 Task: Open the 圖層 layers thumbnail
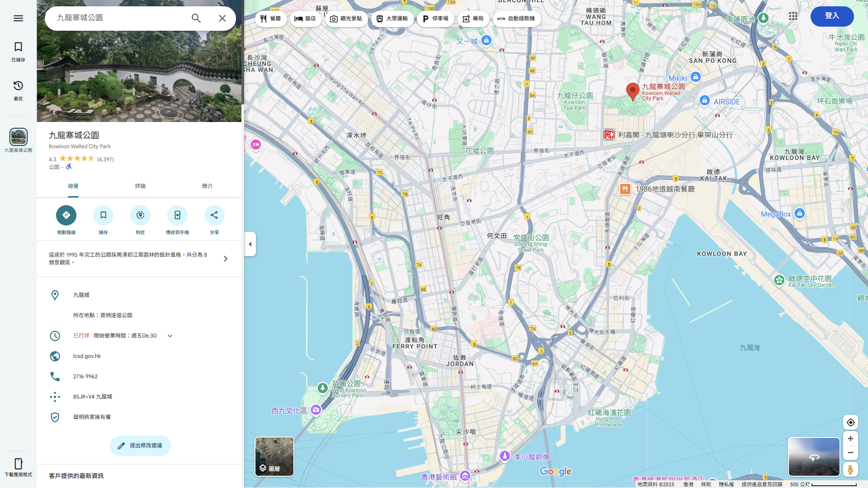[x=274, y=456]
